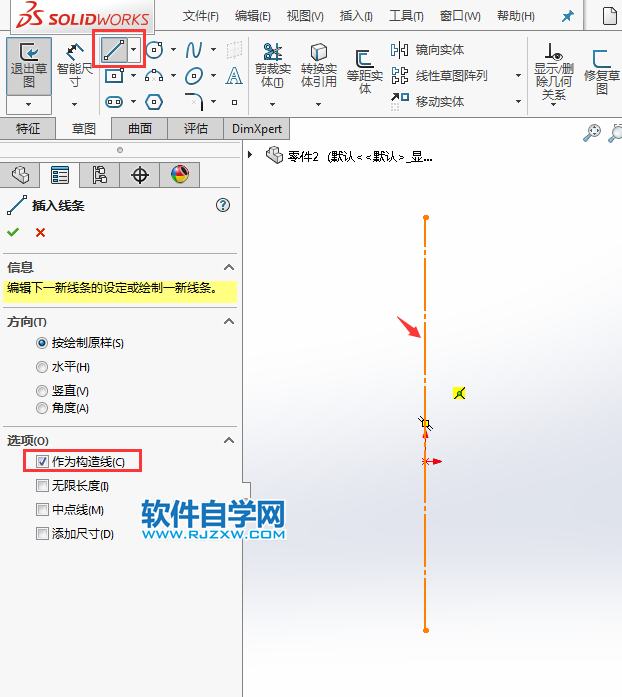The height and width of the screenshot is (697, 622).
Task: Select the Ellipse sketch tool
Action: (194, 76)
